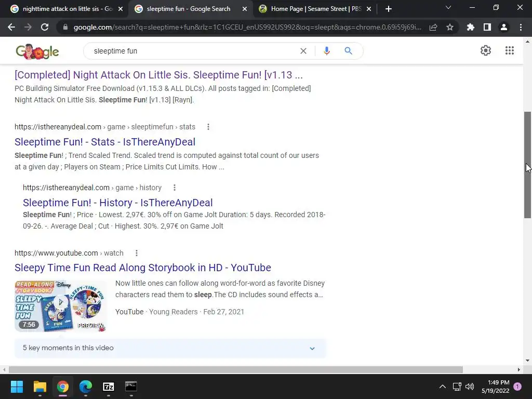Screen dimensions: 532x399
Task: Open File Explorer from taskbar
Action: pyautogui.click(x=39, y=387)
